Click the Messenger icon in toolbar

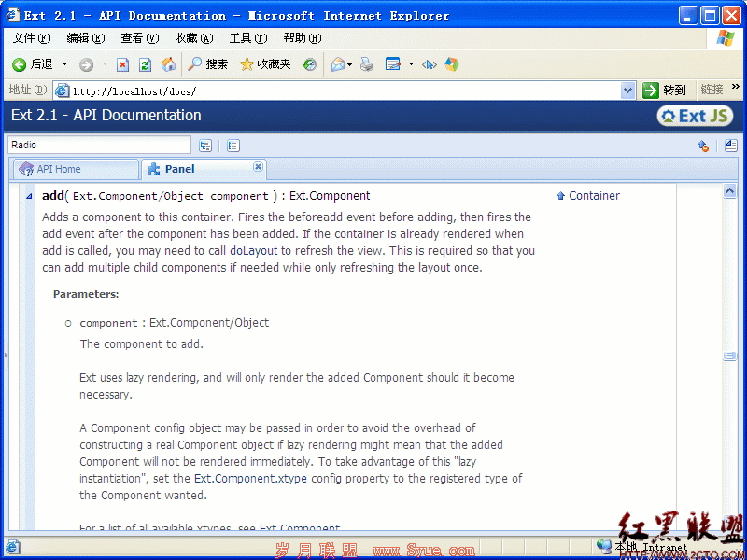(x=452, y=64)
